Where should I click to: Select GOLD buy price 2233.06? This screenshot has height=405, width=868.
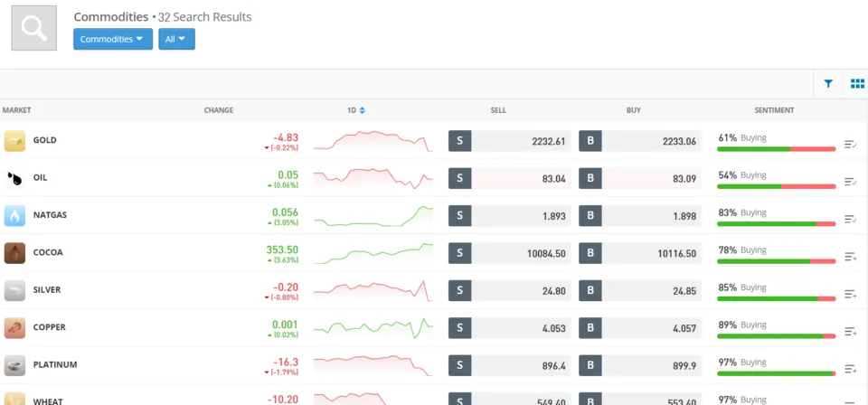click(x=679, y=141)
